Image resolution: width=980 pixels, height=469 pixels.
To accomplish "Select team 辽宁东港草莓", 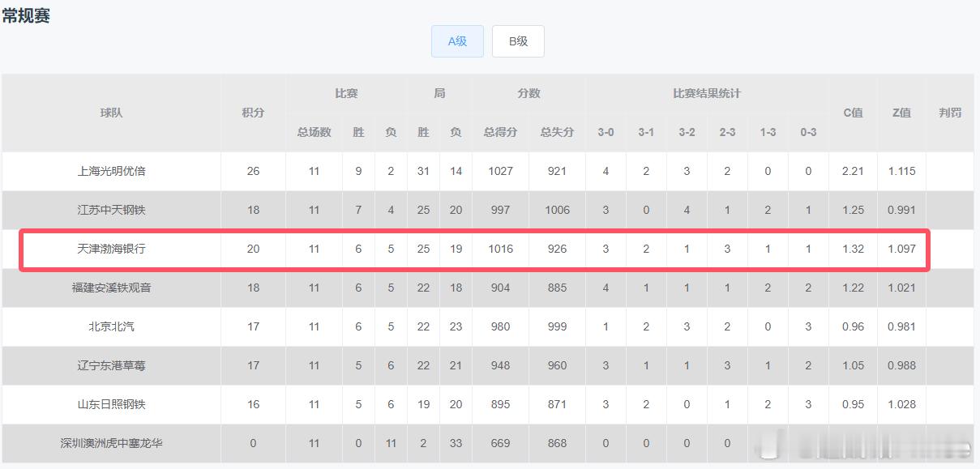I will [111, 365].
